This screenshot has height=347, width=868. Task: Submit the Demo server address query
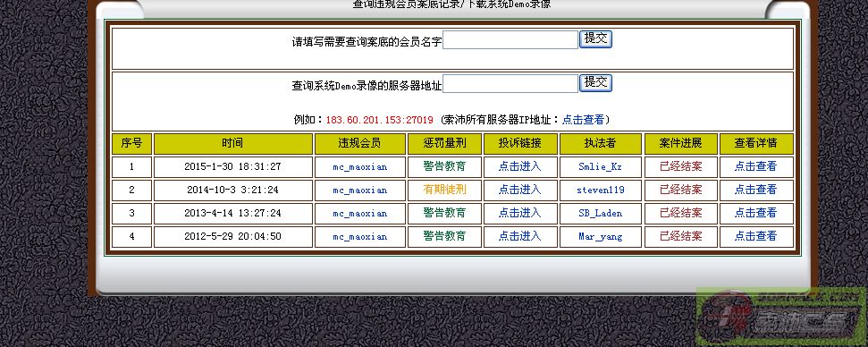coord(595,83)
